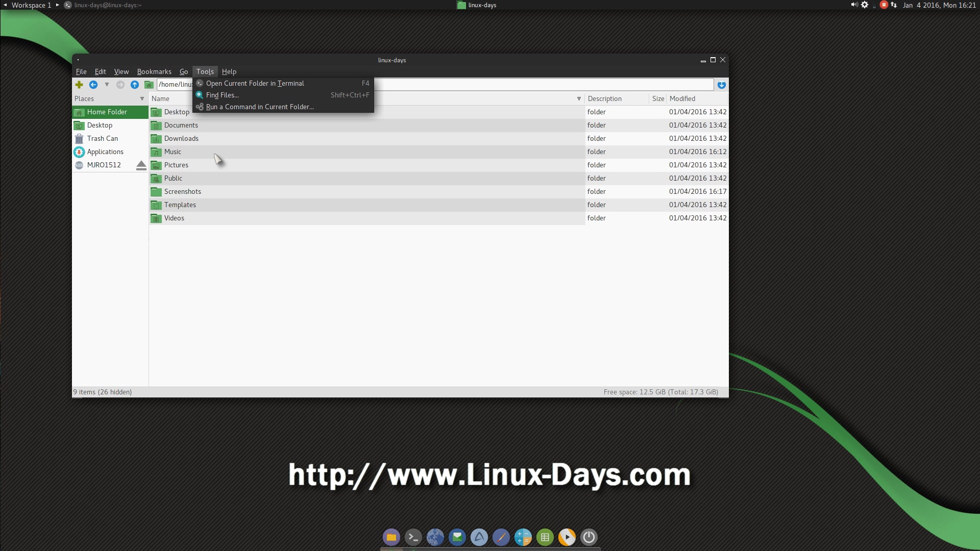This screenshot has height=551, width=980.
Task: Go to parent folder with up arrow
Action: 135,85
